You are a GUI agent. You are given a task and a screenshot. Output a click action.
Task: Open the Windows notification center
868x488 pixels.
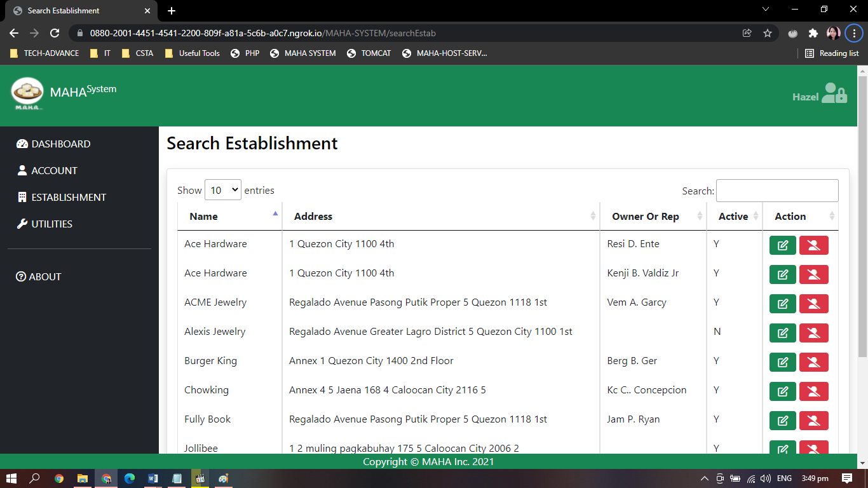(847, 478)
